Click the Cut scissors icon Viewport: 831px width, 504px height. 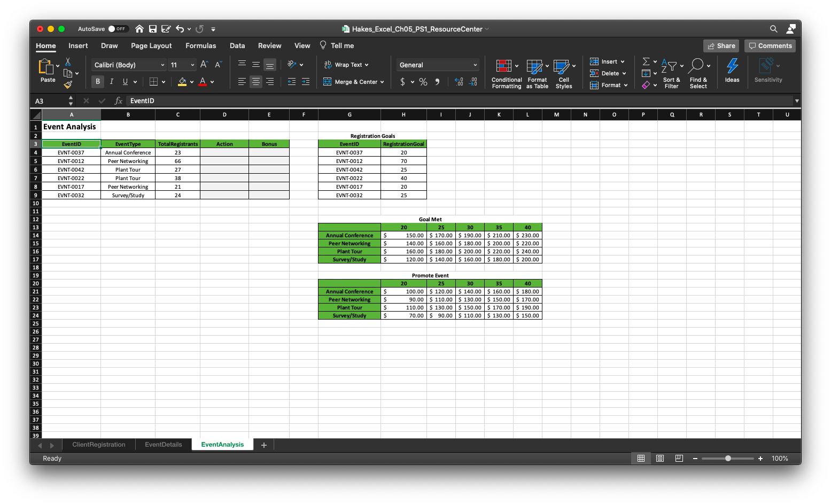68,62
